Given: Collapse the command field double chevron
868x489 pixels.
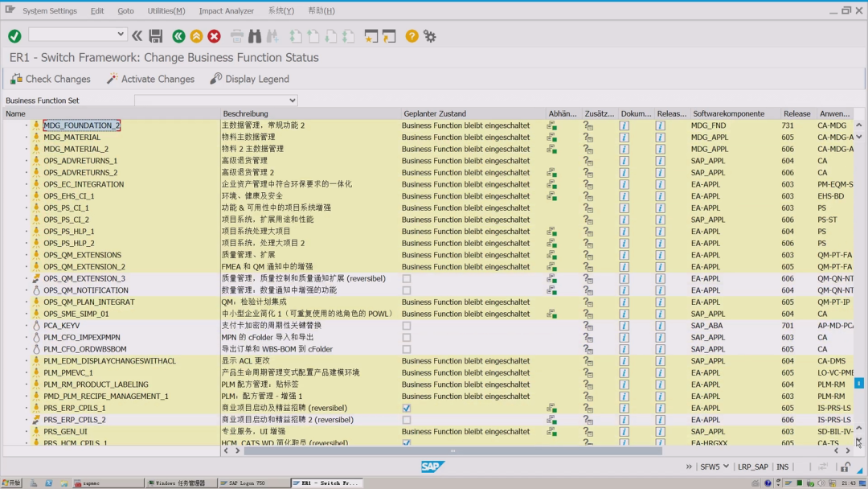Looking at the screenshot, I should click(x=137, y=36).
